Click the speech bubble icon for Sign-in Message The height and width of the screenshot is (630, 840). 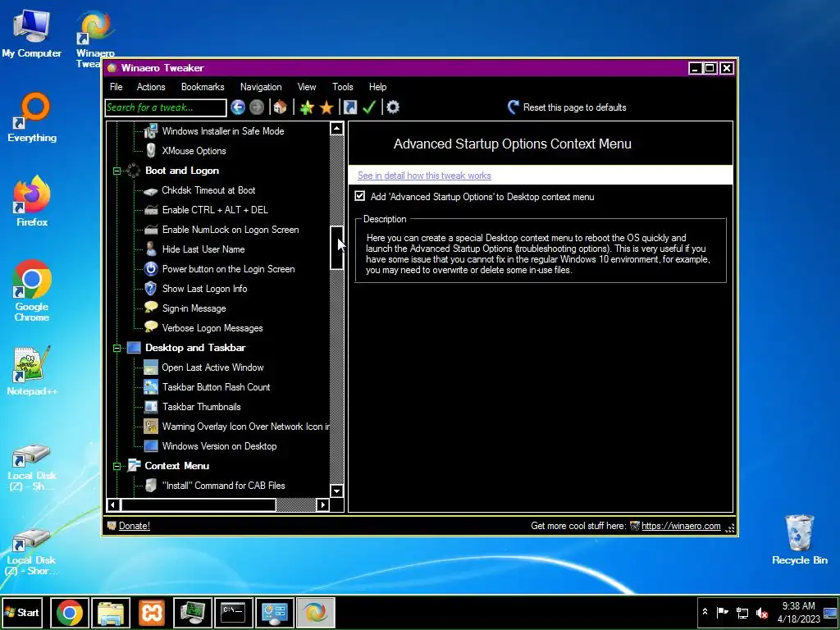tap(151, 308)
